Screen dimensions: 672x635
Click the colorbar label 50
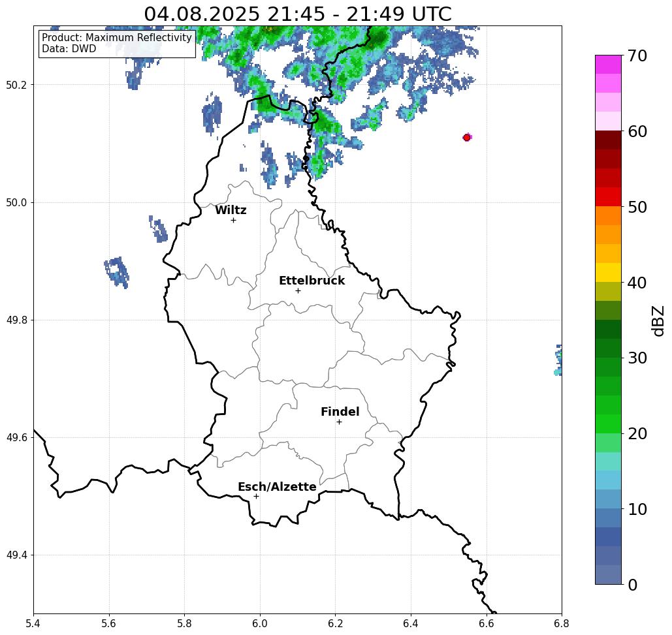click(637, 208)
